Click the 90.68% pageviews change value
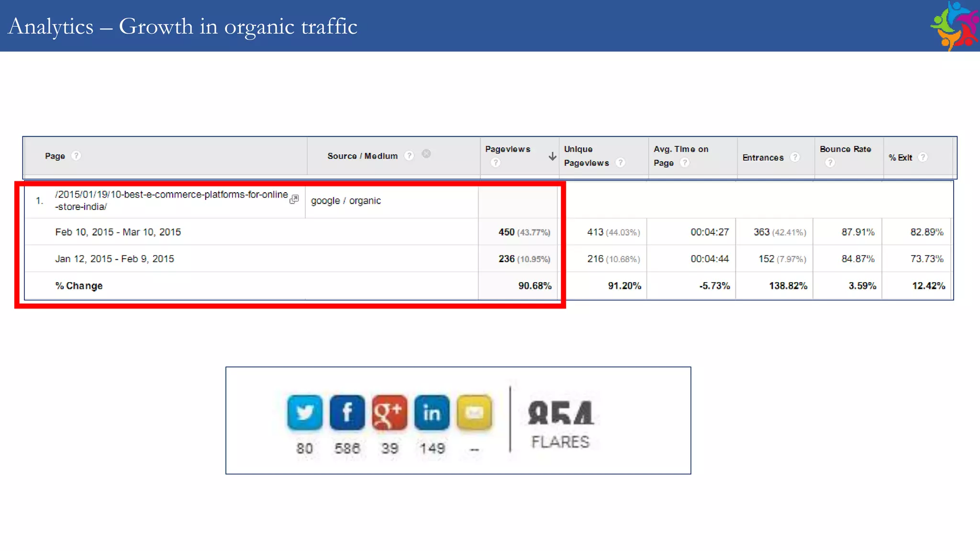The width and height of the screenshot is (980, 551). pos(535,286)
